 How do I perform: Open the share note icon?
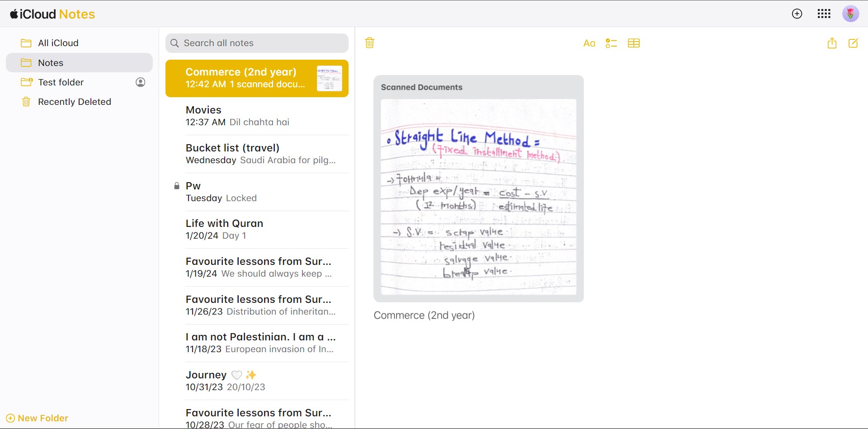[832, 43]
